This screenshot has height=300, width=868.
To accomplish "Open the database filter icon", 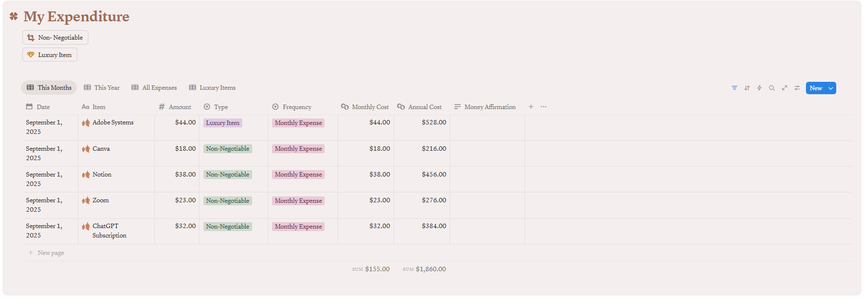I will pyautogui.click(x=734, y=88).
